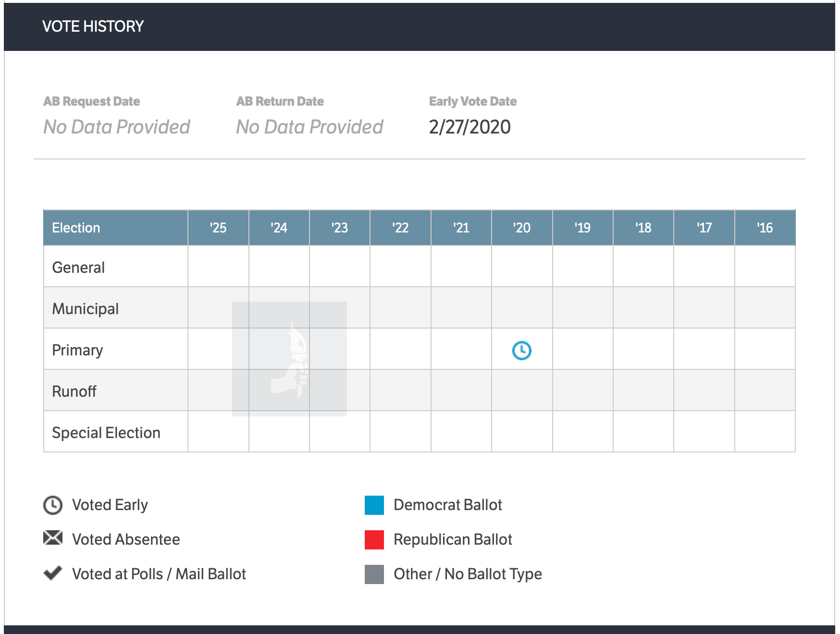Select the '19 column header
Image resolution: width=840 pixels, height=634 pixels.
pyautogui.click(x=583, y=228)
